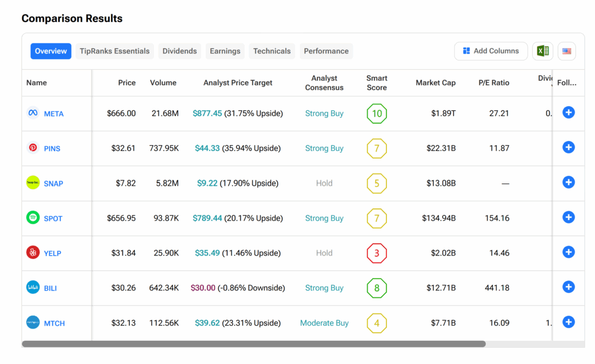Follow MTCH with the plus icon
Image resolution: width=595 pixels, height=364 pixels.
click(568, 322)
